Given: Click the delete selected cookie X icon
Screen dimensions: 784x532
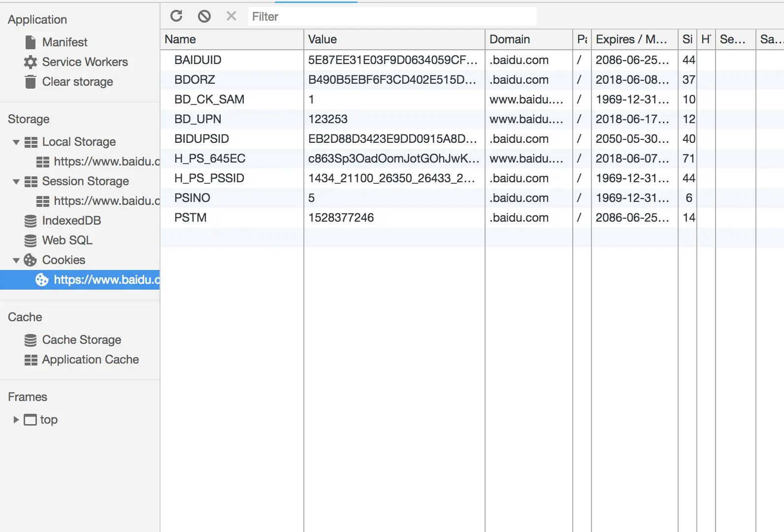Looking at the screenshot, I should pyautogui.click(x=231, y=16).
